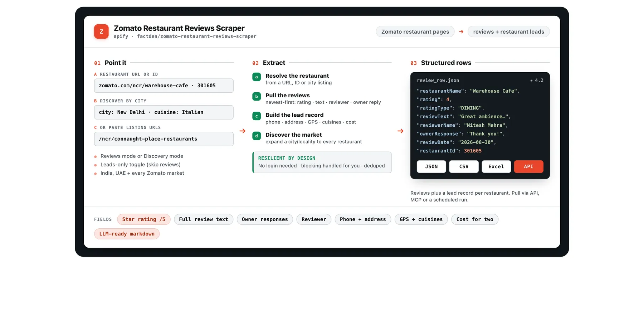Select the 'Full review text' chip
644x316 pixels.
pyautogui.click(x=204, y=219)
